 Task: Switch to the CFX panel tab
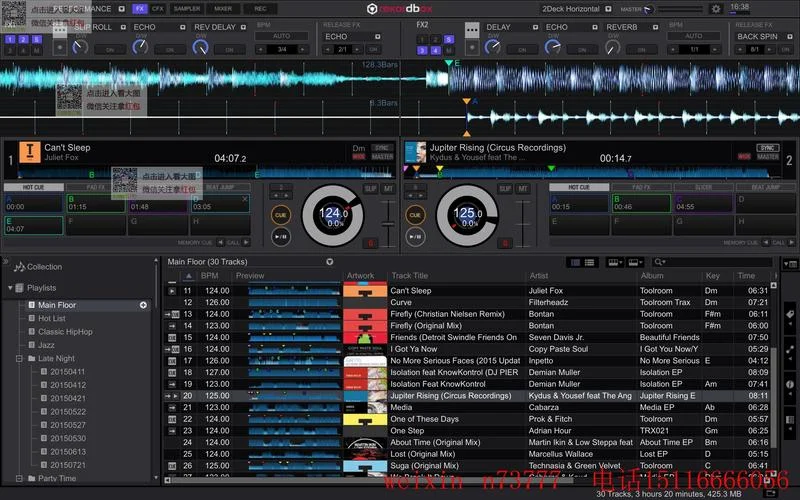[x=158, y=9]
